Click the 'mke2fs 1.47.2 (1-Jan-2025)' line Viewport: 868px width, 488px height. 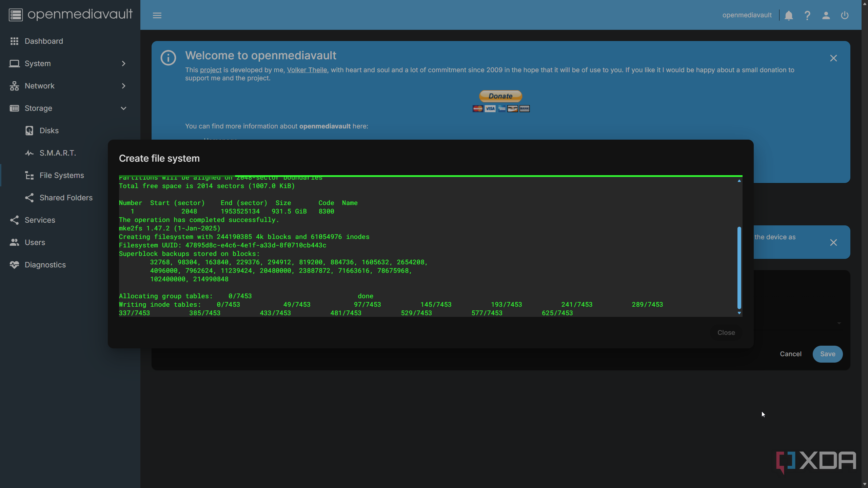tap(170, 228)
